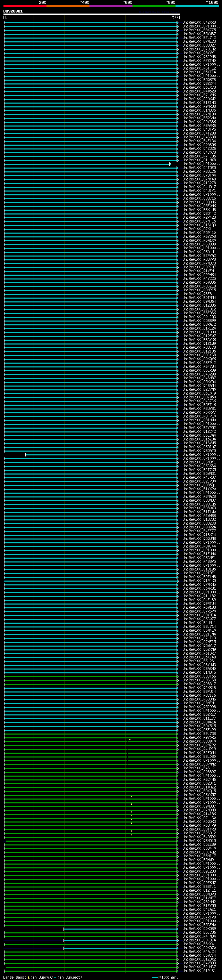Click the green alignment bar for UniRef100_B9XQL5
The width and height of the screenshot is (222, 980).
coord(91,791)
